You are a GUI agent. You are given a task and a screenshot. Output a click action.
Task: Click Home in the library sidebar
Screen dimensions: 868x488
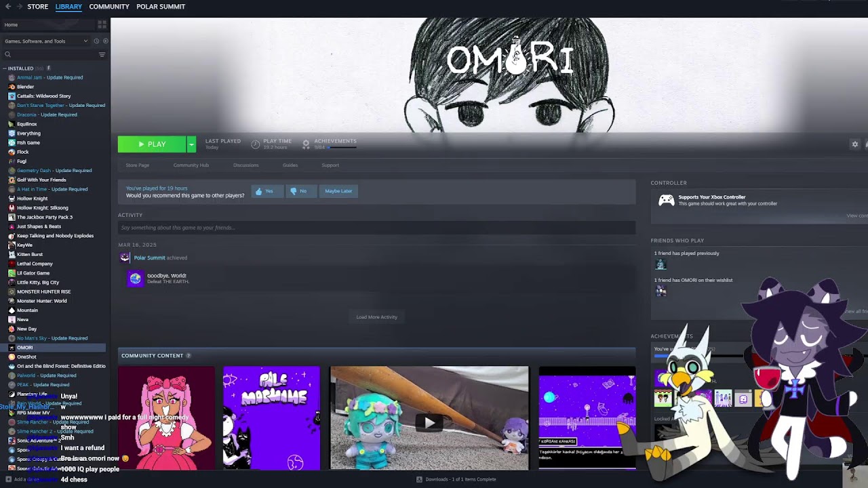click(x=11, y=25)
